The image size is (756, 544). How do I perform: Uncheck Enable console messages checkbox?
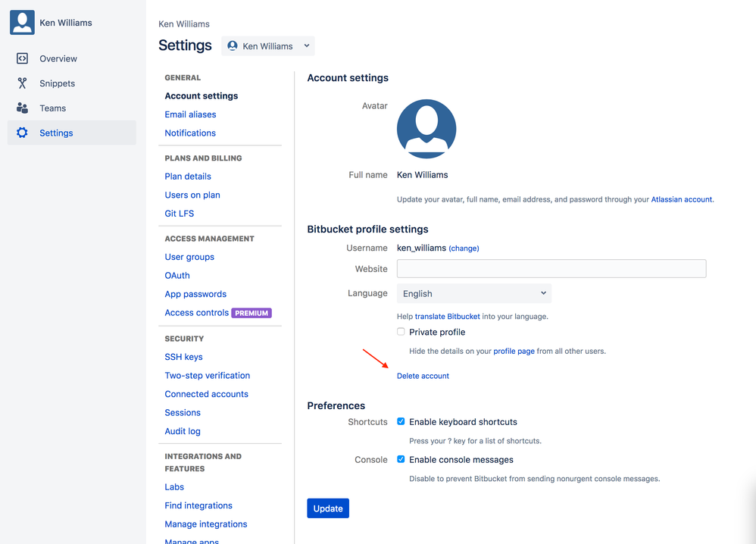point(401,459)
